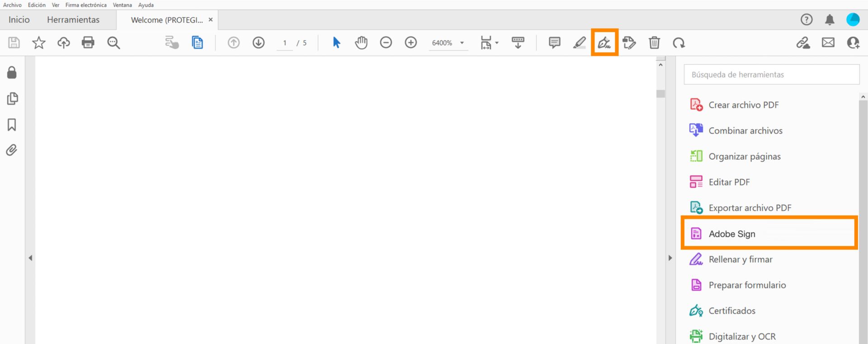Share the file with other people
The height and width of the screenshot is (344, 868).
[x=853, y=43]
